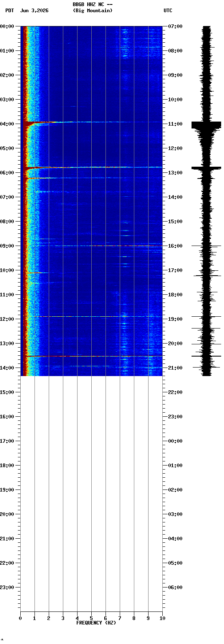The height and width of the screenshot is (644, 224).
Task: Click the "(Big Mountain)" station name
Action: tap(93, 11)
